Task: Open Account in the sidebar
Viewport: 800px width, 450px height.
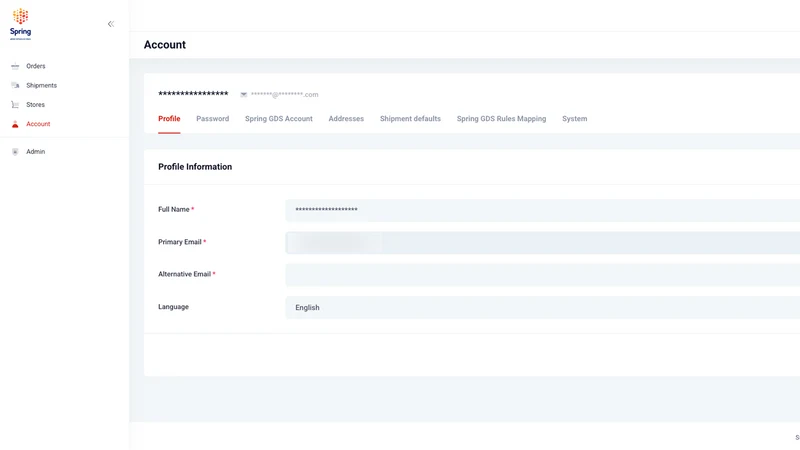Action: [x=38, y=124]
